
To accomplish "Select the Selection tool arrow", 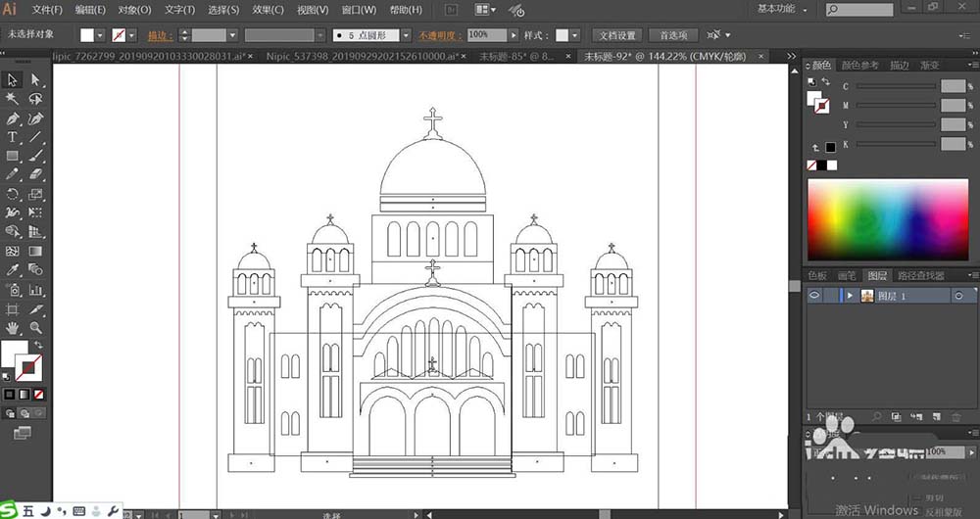I will coord(13,80).
